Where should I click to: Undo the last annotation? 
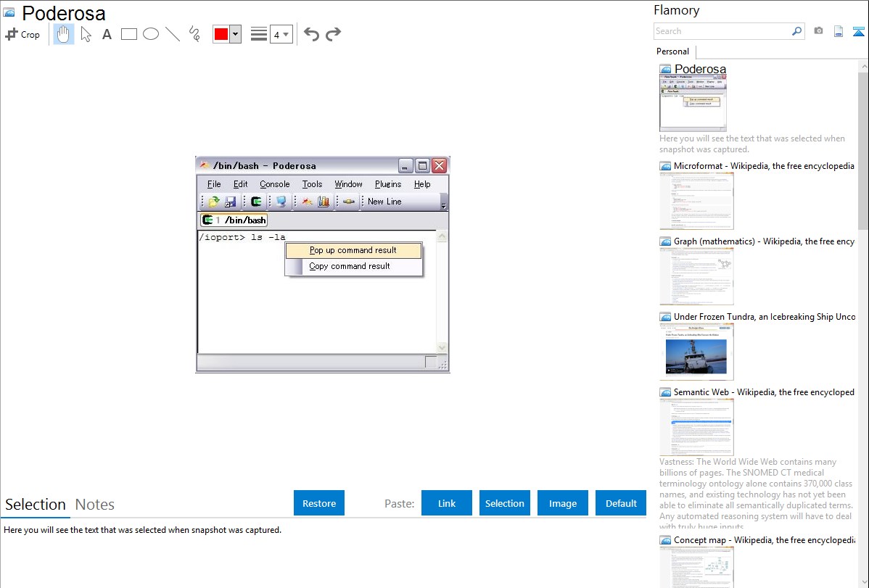point(311,34)
